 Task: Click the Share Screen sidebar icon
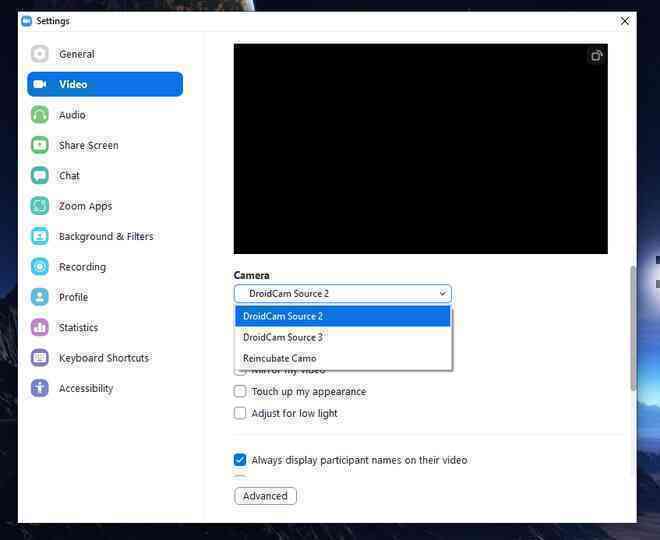(40, 145)
